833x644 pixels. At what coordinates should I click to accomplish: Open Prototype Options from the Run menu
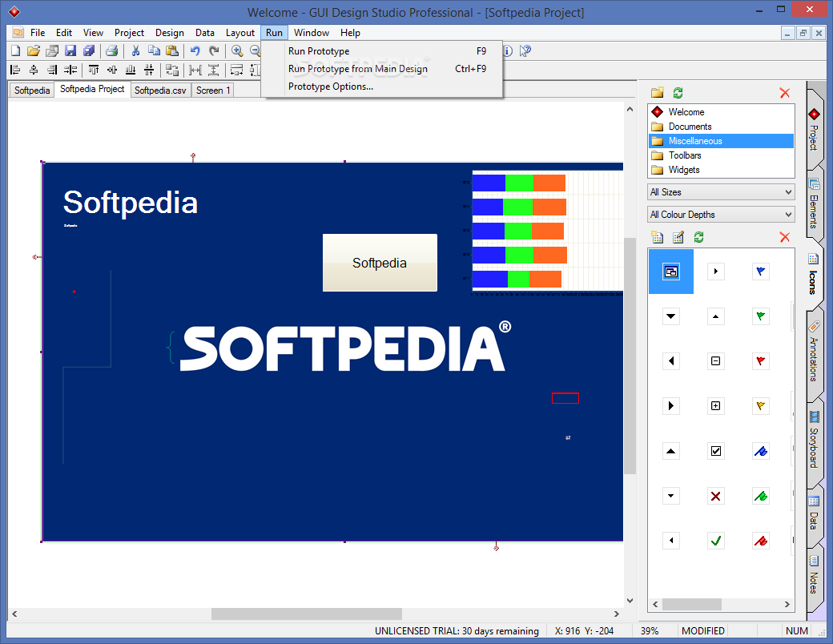coord(330,87)
